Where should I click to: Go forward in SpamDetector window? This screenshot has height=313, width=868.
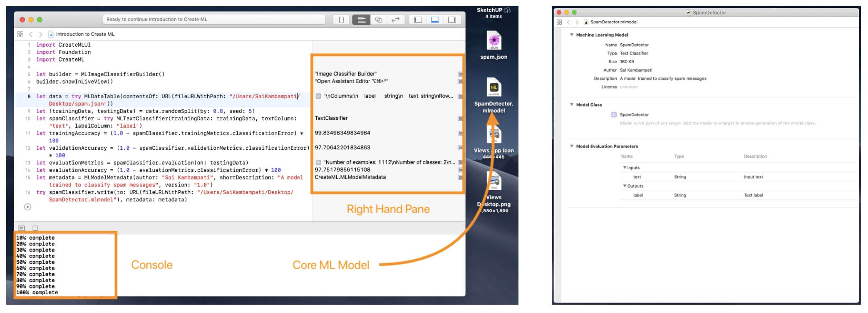(x=577, y=22)
